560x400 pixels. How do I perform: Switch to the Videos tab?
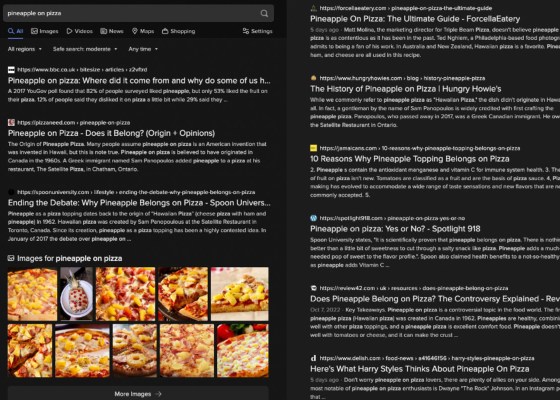tap(79, 31)
